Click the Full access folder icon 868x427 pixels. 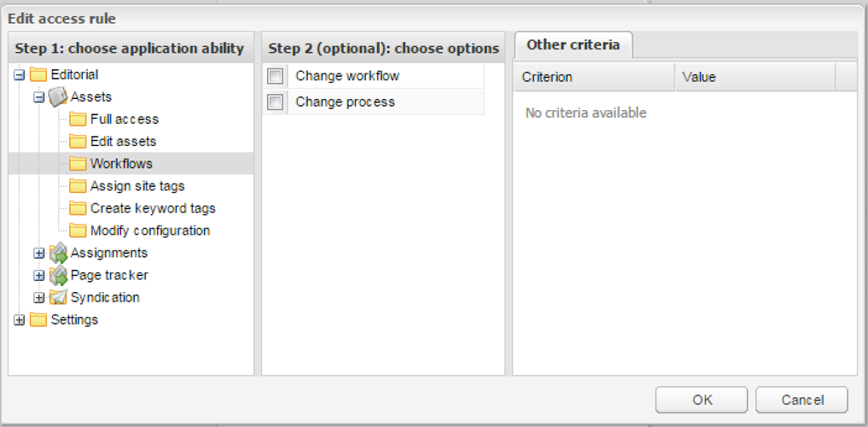pyautogui.click(x=78, y=119)
